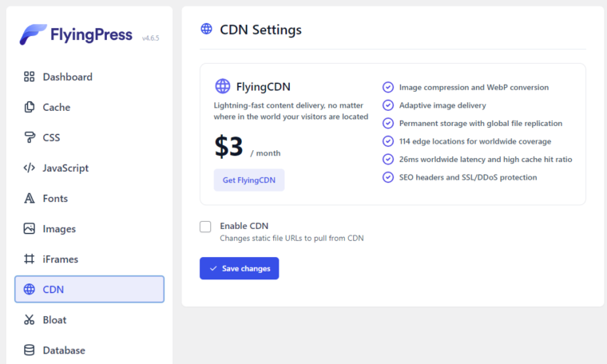Click the Bloat scissors icon
Image resolution: width=607 pixels, height=364 pixels.
pyautogui.click(x=29, y=319)
